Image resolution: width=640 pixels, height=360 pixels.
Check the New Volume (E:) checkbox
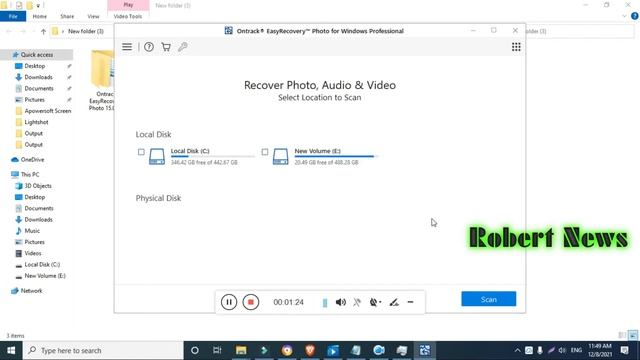265,152
